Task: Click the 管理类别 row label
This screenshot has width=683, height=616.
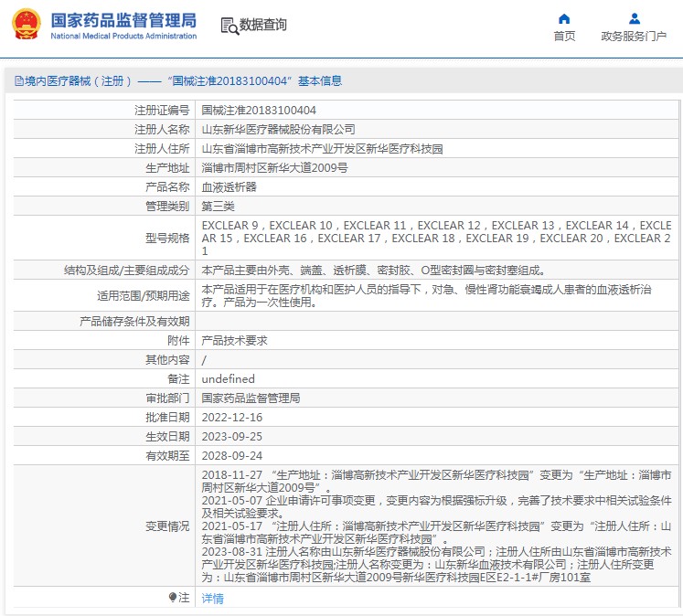Action: (167, 206)
